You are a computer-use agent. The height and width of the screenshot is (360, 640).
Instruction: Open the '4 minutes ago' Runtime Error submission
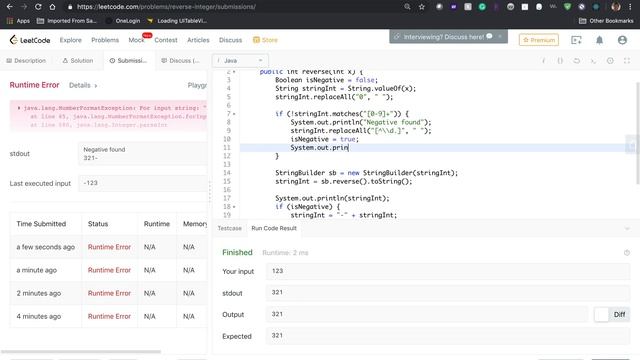109,316
